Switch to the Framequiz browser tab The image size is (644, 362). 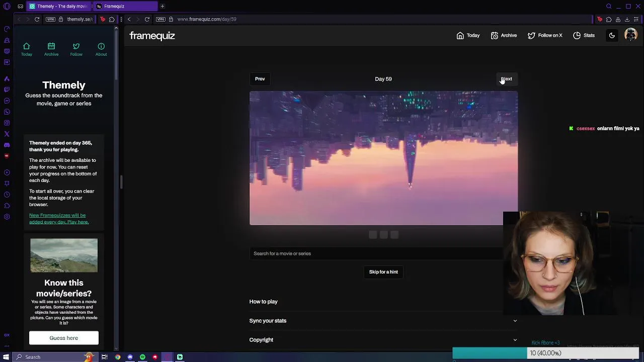pos(126,6)
